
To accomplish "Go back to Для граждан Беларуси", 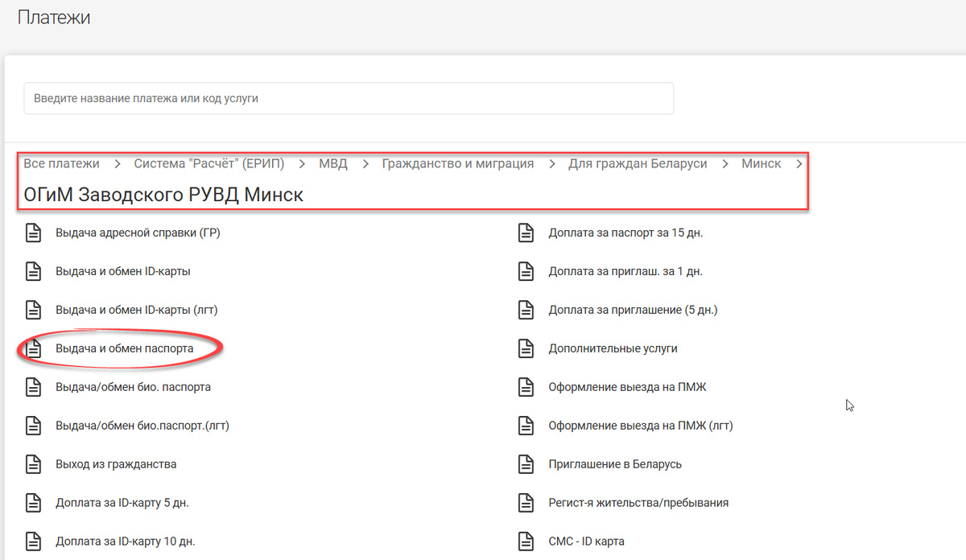I will tap(638, 164).
